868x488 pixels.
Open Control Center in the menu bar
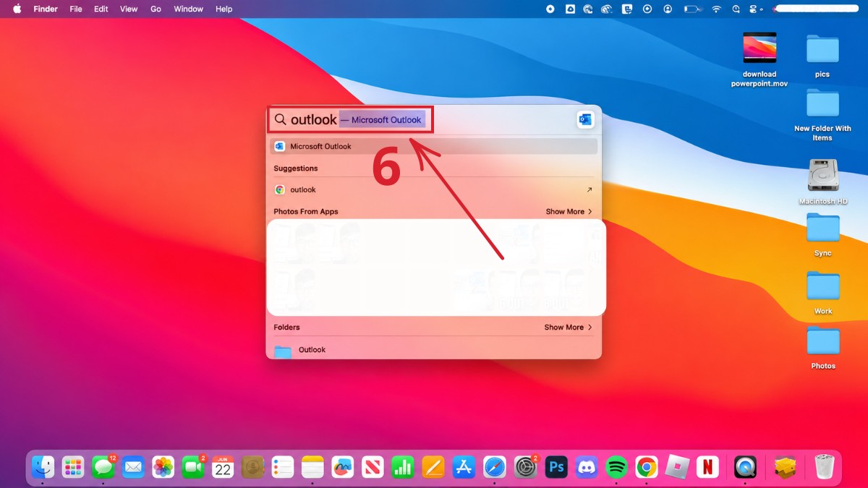pyautogui.click(x=754, y=9)
